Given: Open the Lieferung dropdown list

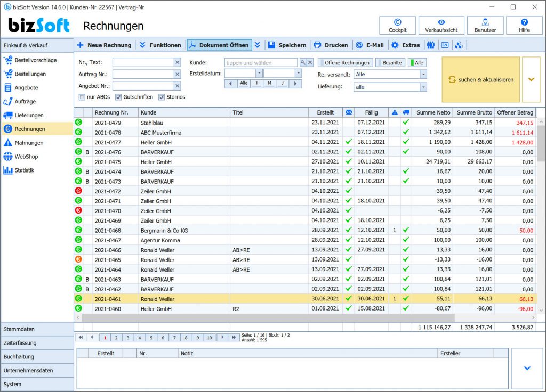Looking at the screenshot, I should [423, 87].
